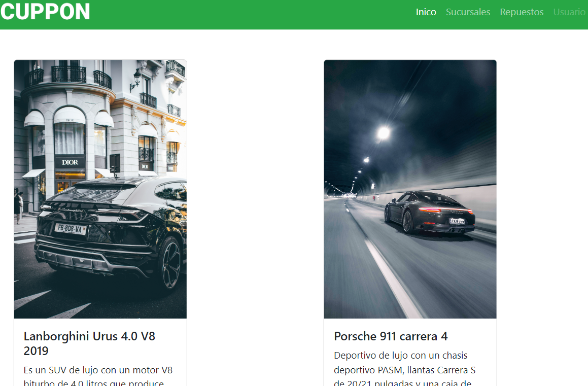
Task: Click the empty green navbar area
Action: point(254,14)
